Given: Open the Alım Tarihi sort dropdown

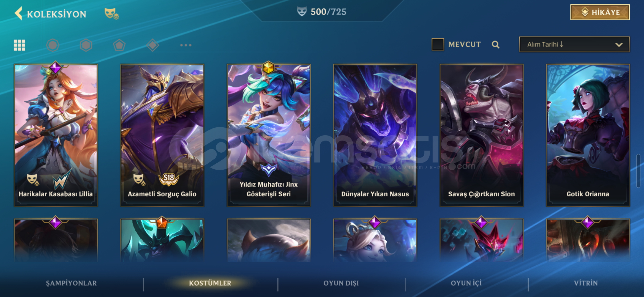Looking at the screenshot, I should pyautogui.click(x=574, y=44).
